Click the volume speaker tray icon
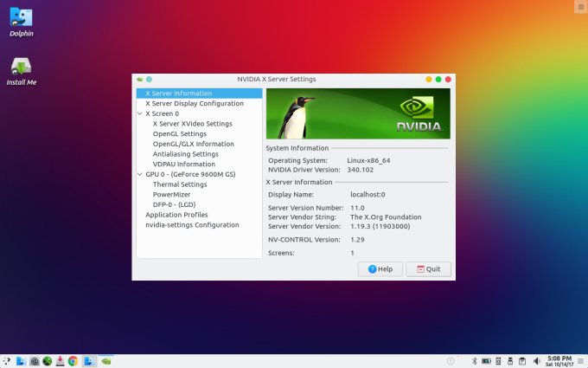Viewport: 588px width, 368px height. click(536, 361)
